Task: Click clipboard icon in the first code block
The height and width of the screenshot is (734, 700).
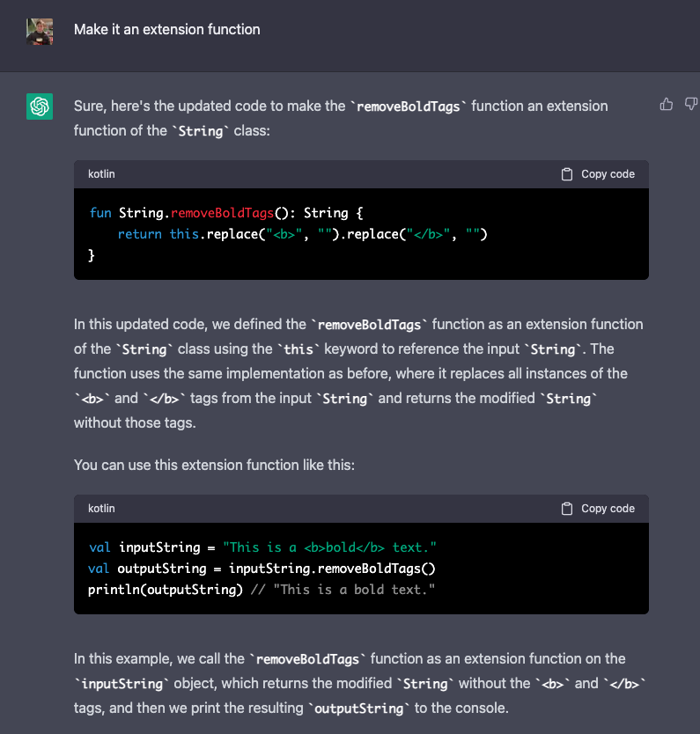Action: click(x=567, y=174)
